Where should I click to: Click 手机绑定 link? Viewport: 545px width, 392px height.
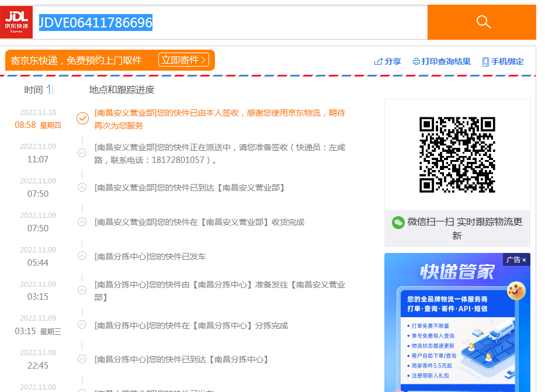(x=503, y=61)
